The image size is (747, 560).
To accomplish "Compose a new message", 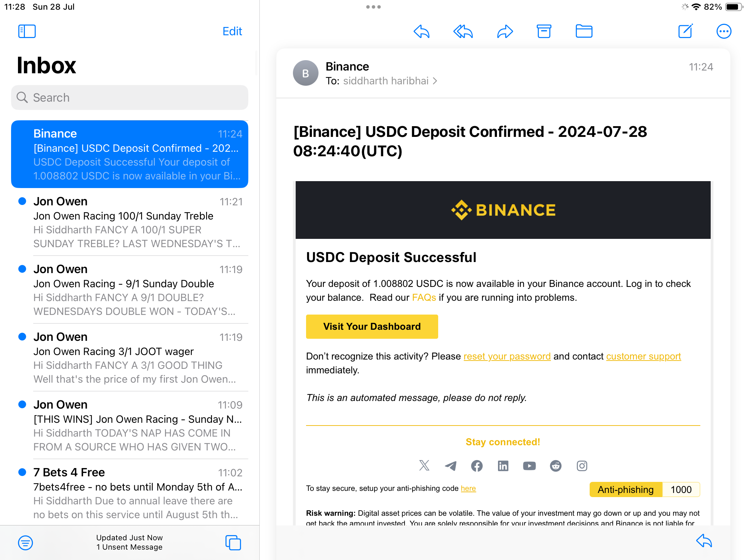I will click(x=685, y=31).
